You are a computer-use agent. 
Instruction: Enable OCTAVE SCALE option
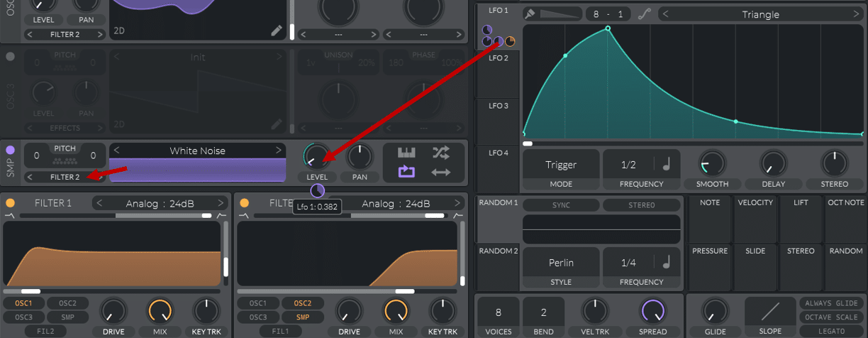click(x=831, y=317)
